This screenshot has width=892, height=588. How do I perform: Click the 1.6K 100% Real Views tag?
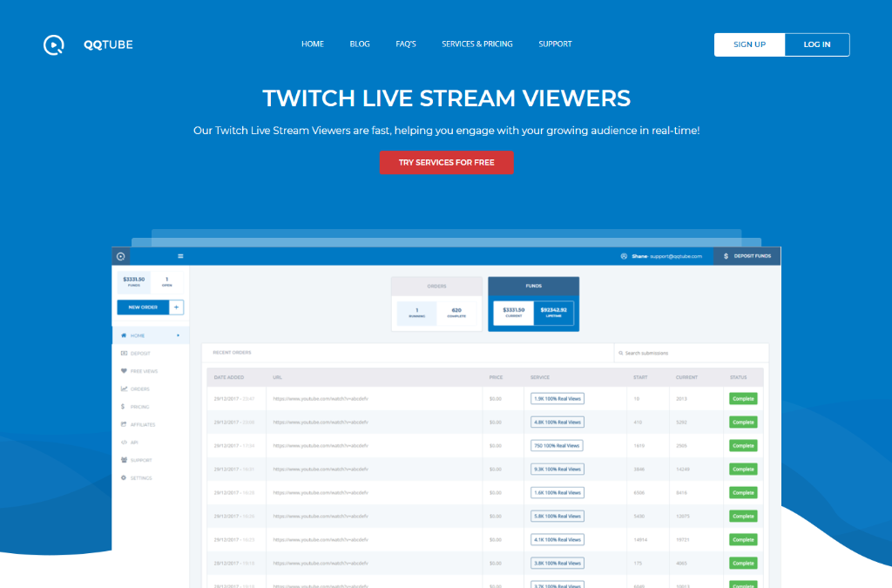557,493
